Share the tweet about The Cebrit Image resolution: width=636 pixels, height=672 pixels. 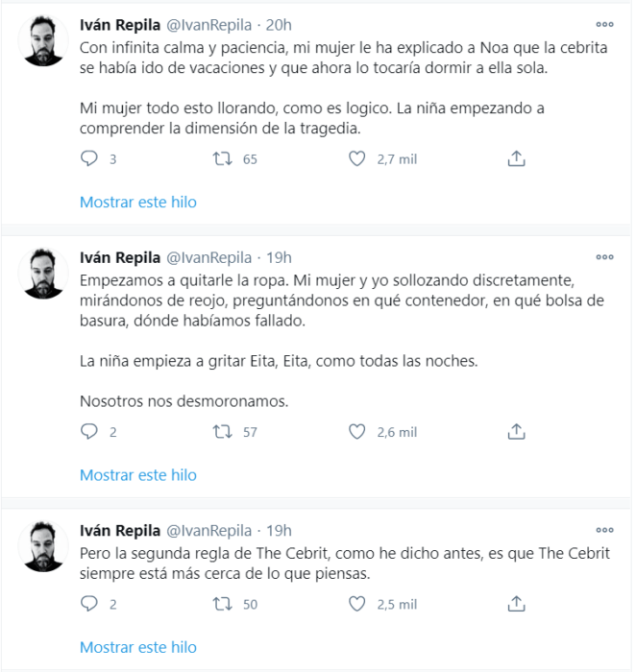516,604
